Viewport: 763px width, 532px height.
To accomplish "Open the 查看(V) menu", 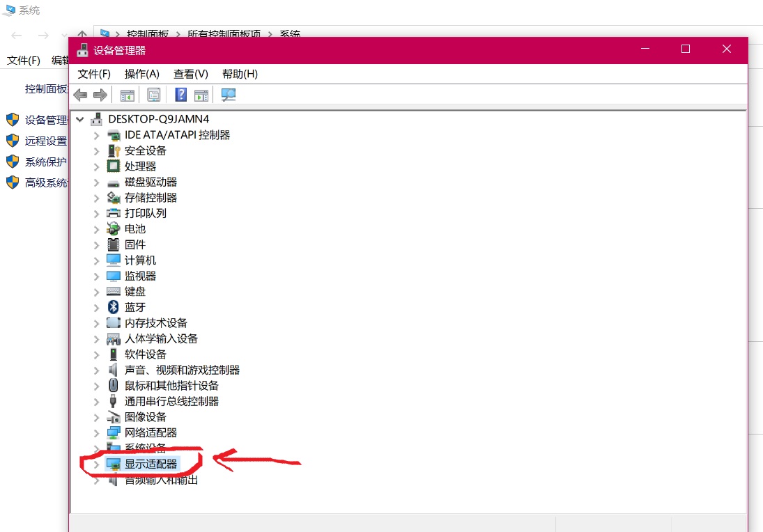I will tap(191, 74).
